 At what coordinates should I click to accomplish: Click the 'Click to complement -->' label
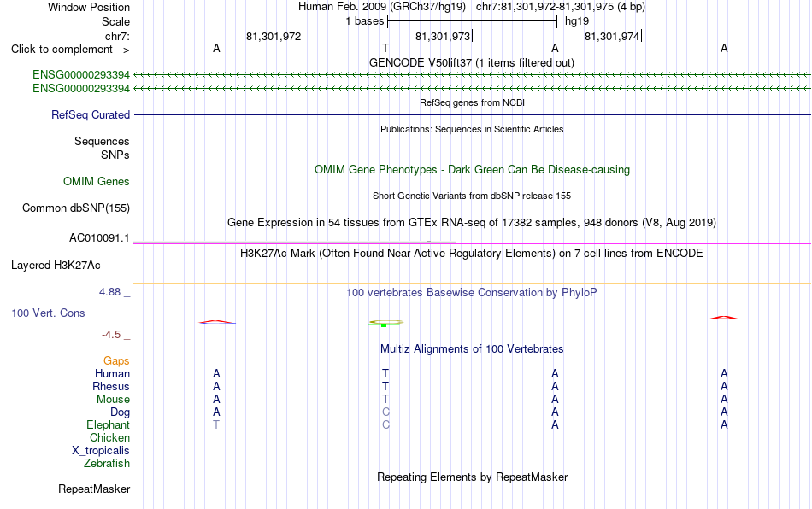[70, 50]
